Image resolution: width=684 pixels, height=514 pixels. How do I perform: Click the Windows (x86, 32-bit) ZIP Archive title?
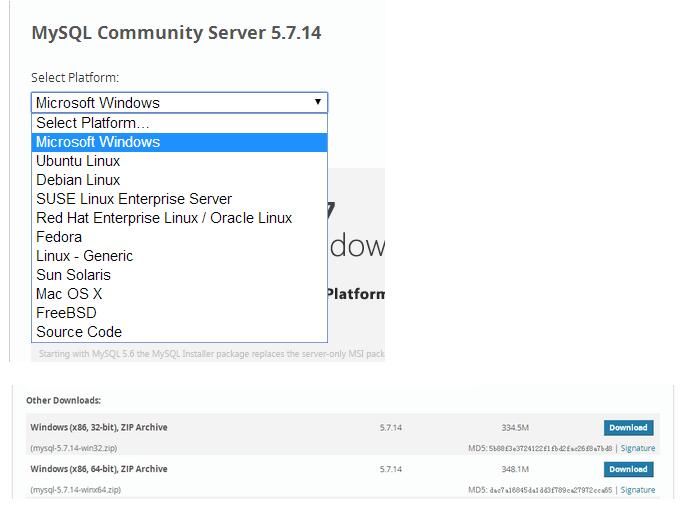(99, 428)
